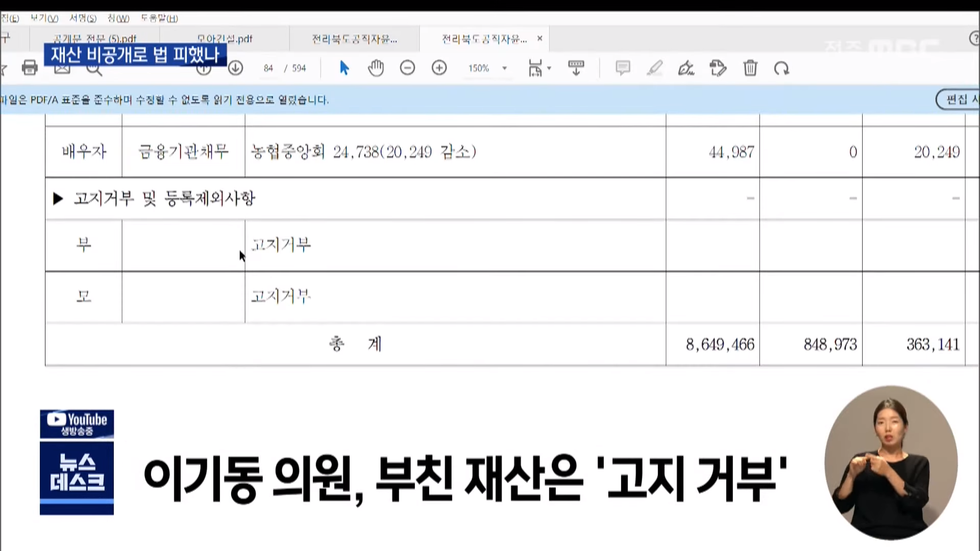Zoom out with the minus icon
The width and height of the screenshot is (980, 551).
407,68
